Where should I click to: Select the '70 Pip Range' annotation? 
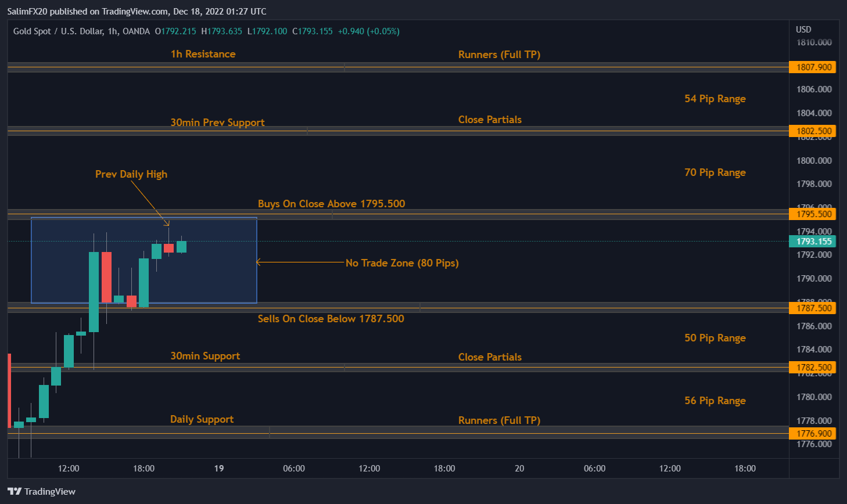click(x=715, y=172)
